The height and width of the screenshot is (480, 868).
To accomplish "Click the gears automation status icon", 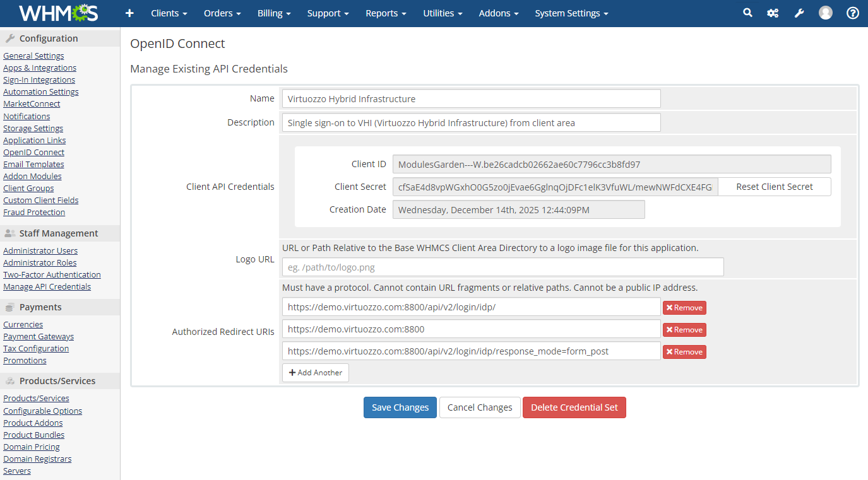I will pos(773,12).
